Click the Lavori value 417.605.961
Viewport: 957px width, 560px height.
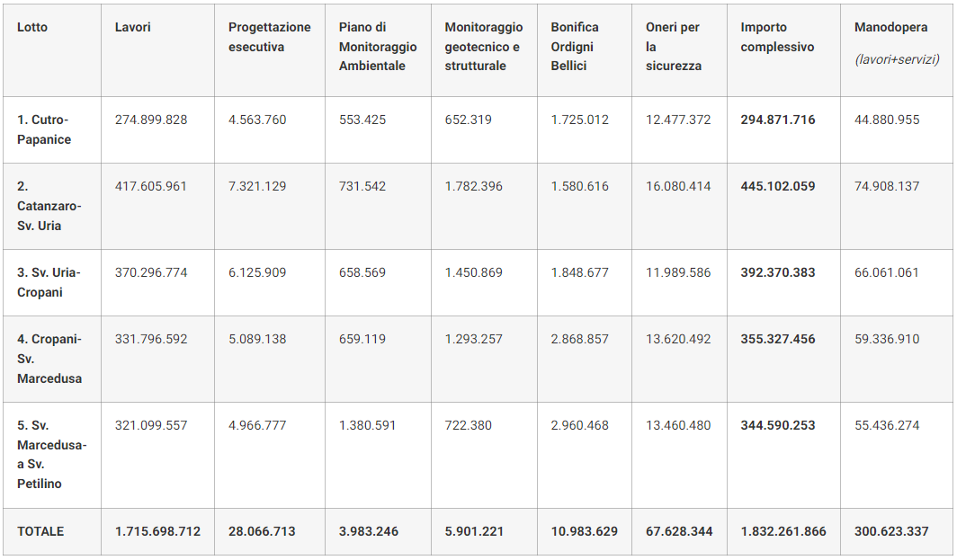pos(151,186)
